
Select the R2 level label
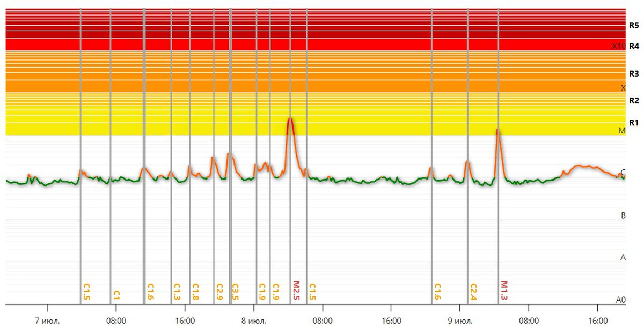(x=634, y=100)
